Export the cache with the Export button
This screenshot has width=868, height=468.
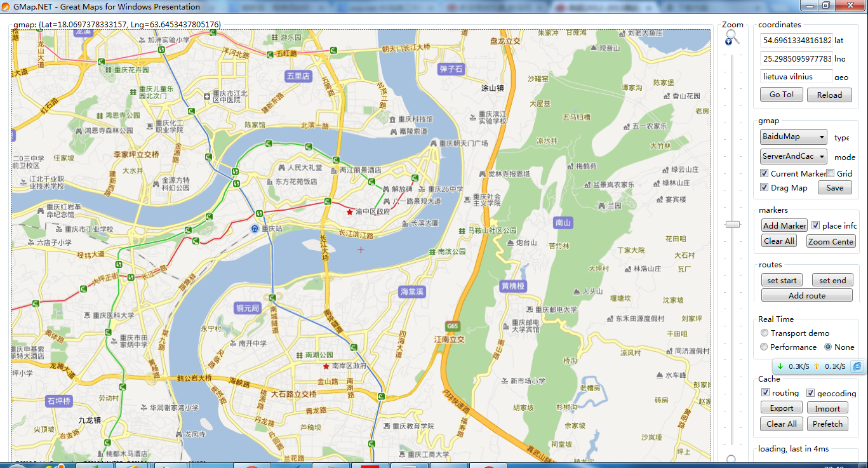click(782, 408)
